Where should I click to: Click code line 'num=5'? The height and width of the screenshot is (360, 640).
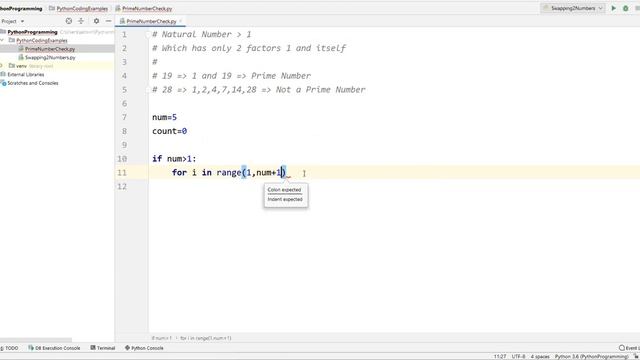coord(164,117)
